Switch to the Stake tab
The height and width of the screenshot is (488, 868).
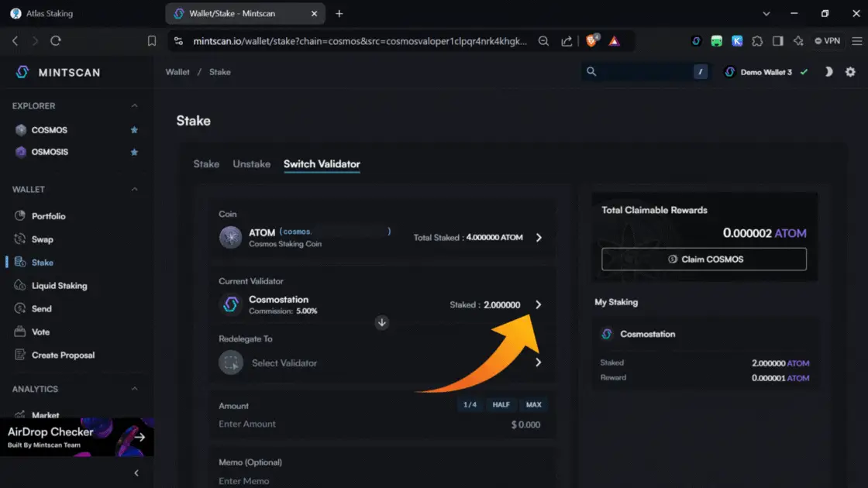(206, 164)
